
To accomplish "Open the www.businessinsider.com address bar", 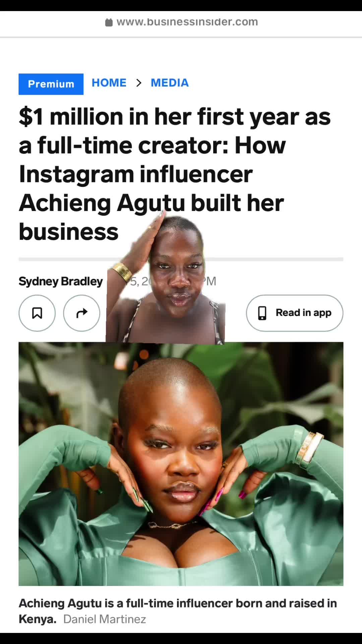I will pos(181,22).
